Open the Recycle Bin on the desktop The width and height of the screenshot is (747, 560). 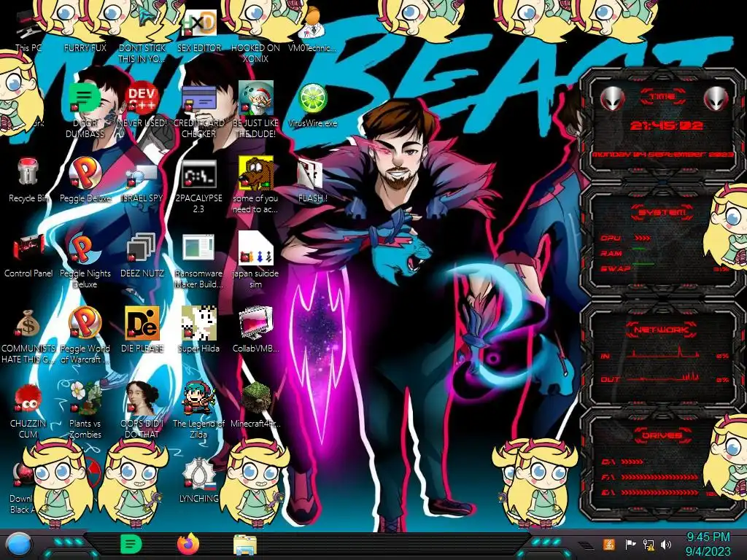click(28, 181)
